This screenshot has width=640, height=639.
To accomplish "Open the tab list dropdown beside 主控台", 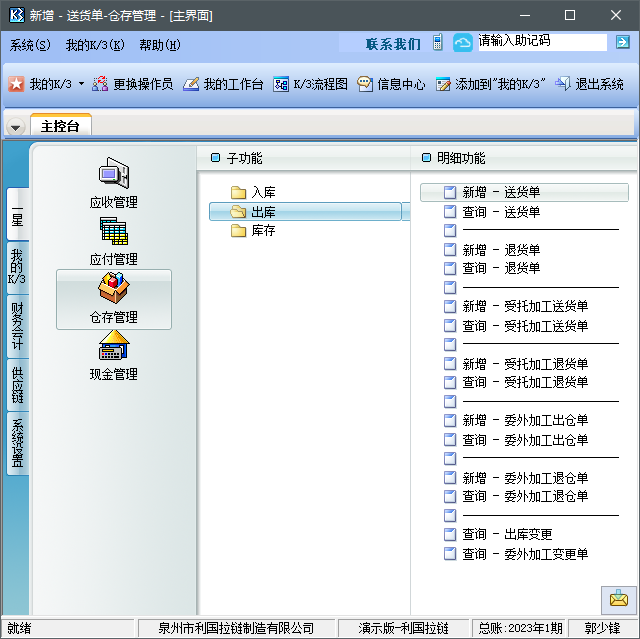I will click(x=15, y=127).
